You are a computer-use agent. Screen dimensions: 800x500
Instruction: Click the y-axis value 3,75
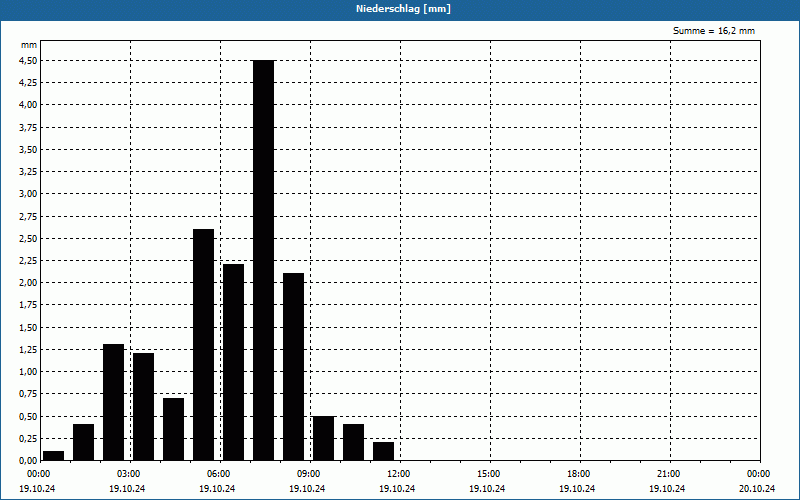[28, 127]
